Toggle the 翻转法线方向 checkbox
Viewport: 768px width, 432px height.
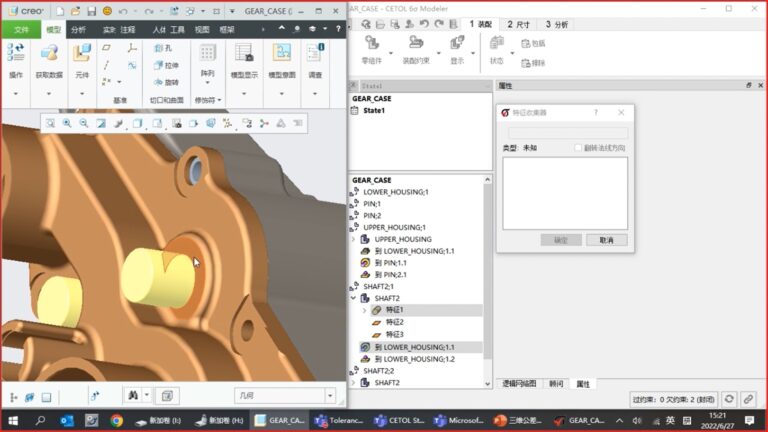578,147
